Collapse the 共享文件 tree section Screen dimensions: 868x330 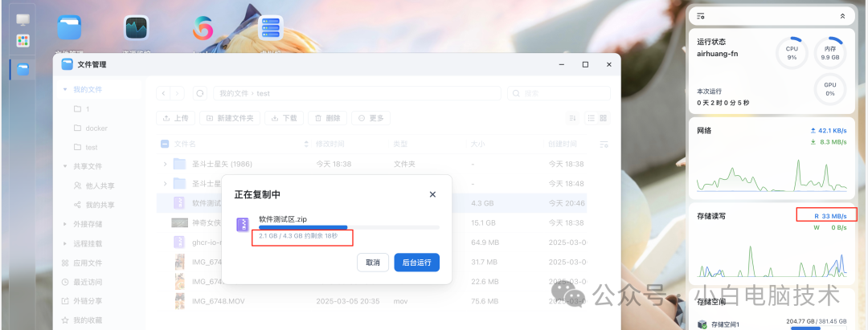[65, 166]
